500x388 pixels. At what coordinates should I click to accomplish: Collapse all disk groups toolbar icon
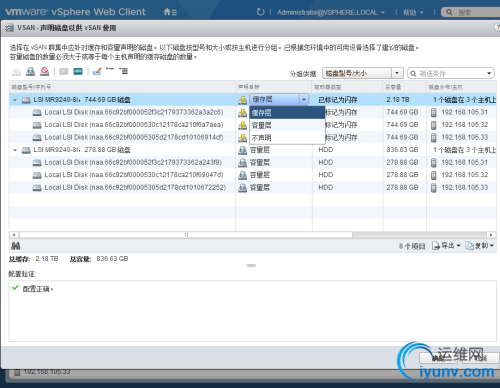110,69
